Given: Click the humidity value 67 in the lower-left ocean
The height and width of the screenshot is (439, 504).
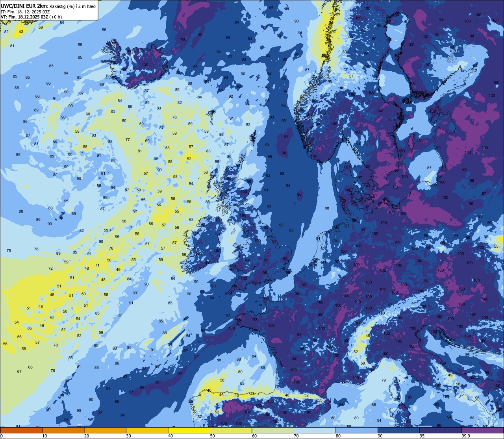Looking at the screenshot, I should pos(19,372).
